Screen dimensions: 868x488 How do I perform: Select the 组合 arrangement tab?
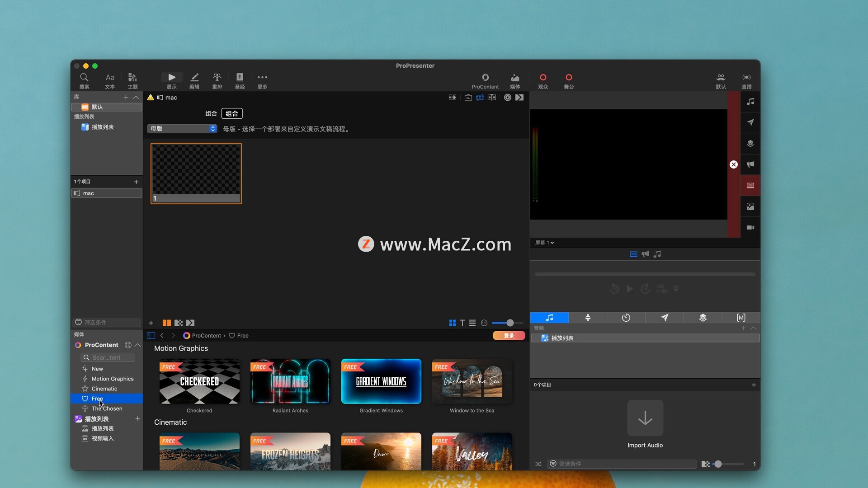click(232, 113)
